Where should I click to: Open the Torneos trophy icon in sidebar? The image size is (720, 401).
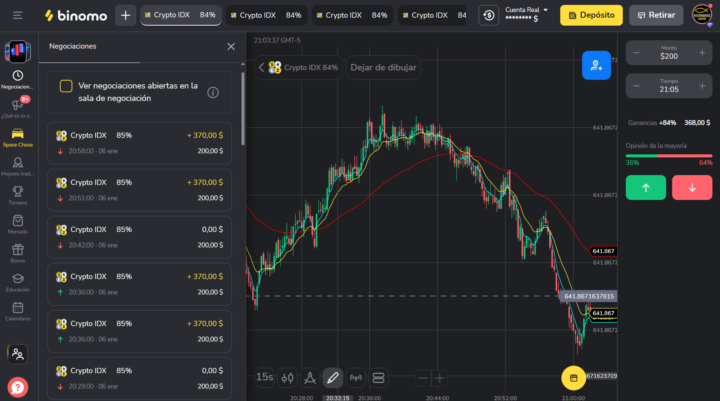point(17,192)
